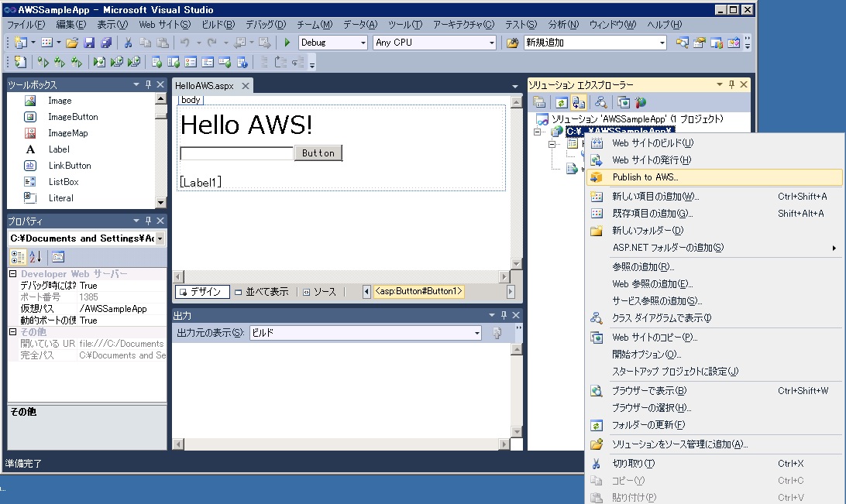Toggle Alphabetical sort in Properties panel
The width and height of the screenshot is (846, 504).
click(x=35, y=257)
